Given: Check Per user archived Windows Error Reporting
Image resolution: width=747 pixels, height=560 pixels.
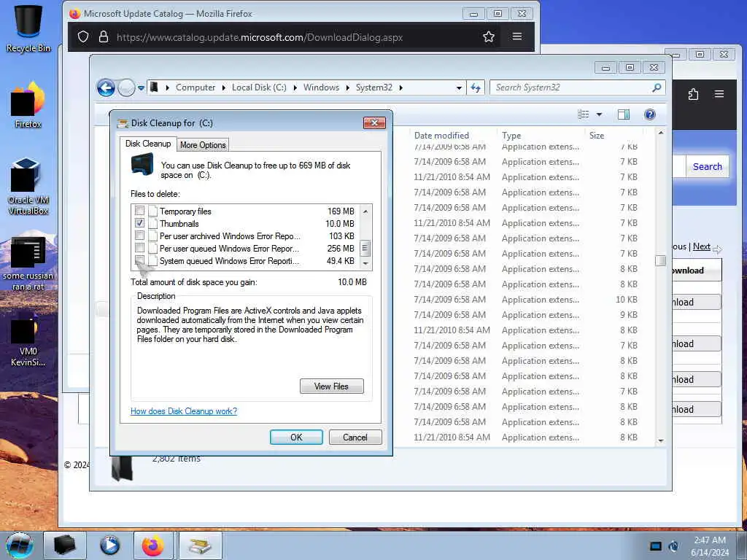Looking at the screenshot, I should pyautogui.click(x=139, y=236).
